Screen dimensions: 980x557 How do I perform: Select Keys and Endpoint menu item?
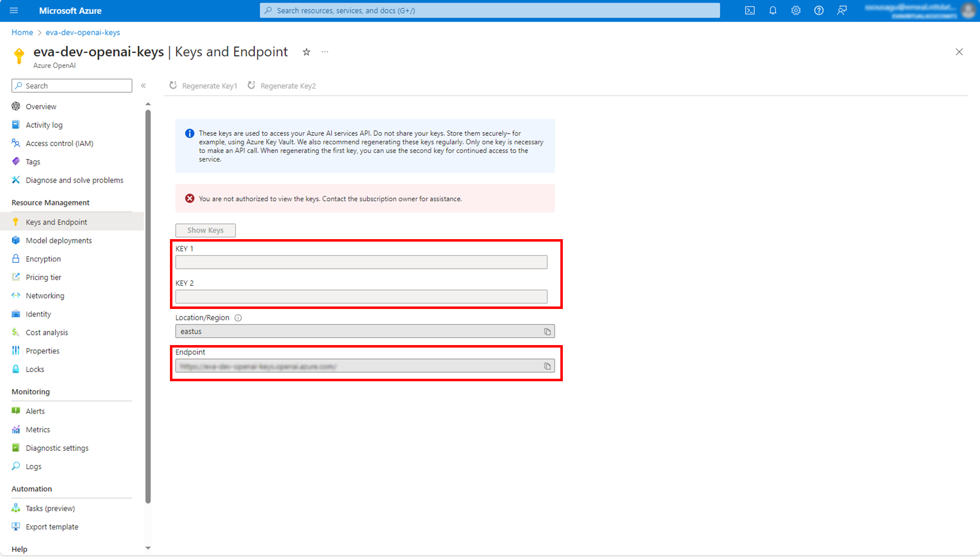coord(72,222)
